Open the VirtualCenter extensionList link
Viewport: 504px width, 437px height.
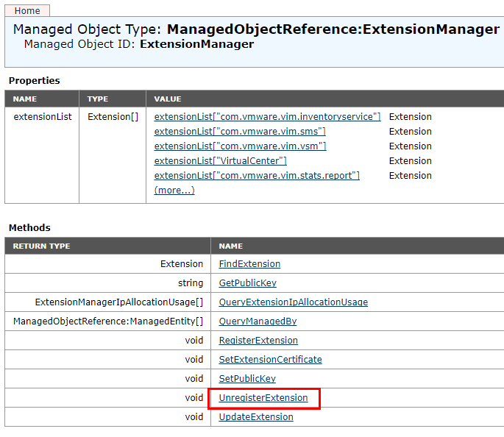point(220,161)
